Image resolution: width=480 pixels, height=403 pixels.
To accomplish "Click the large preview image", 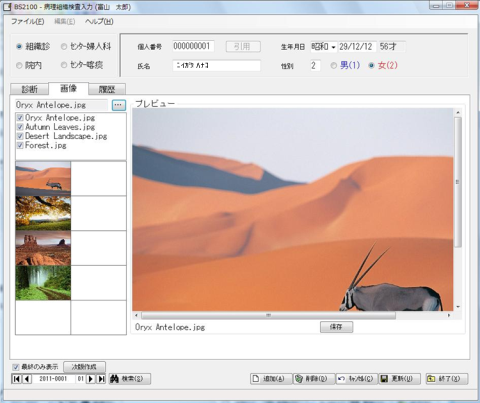I will coord(293,209).
